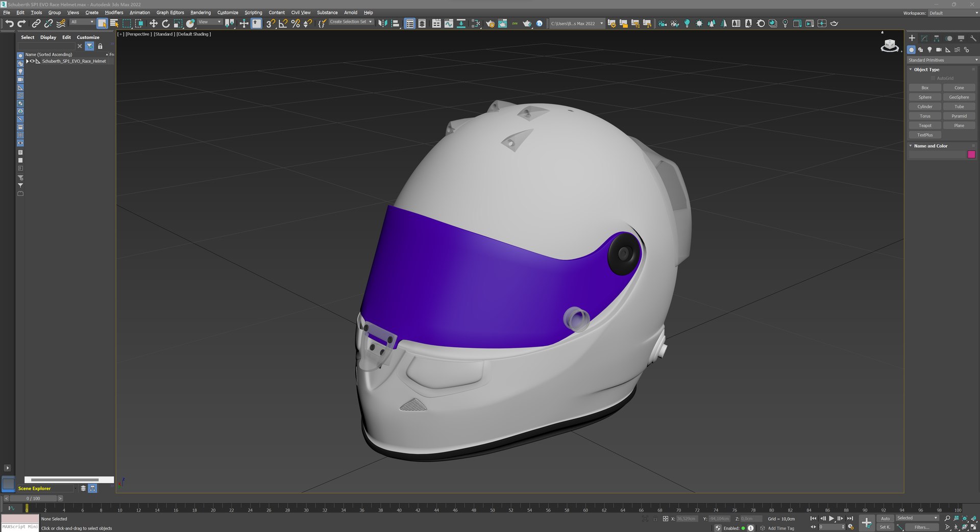980x532 pixels.
Task: Toggle Scene Explorer lock cell icon
Action: point(100,46)
